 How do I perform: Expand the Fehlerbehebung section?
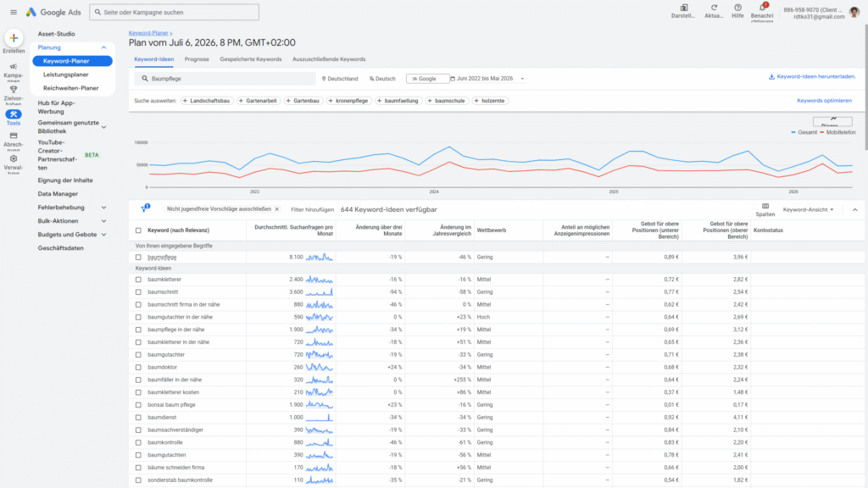103,208
